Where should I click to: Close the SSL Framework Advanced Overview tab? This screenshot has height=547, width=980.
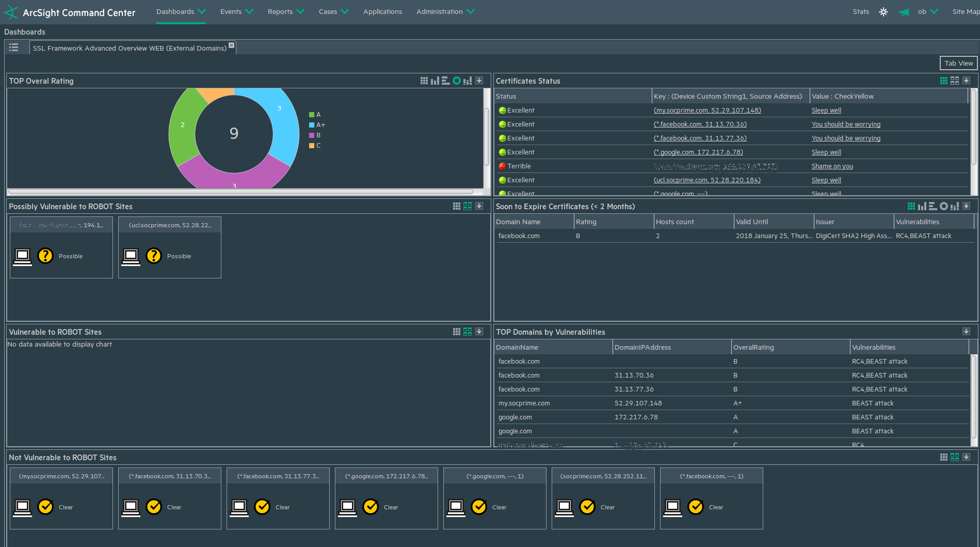coord(232,45)
